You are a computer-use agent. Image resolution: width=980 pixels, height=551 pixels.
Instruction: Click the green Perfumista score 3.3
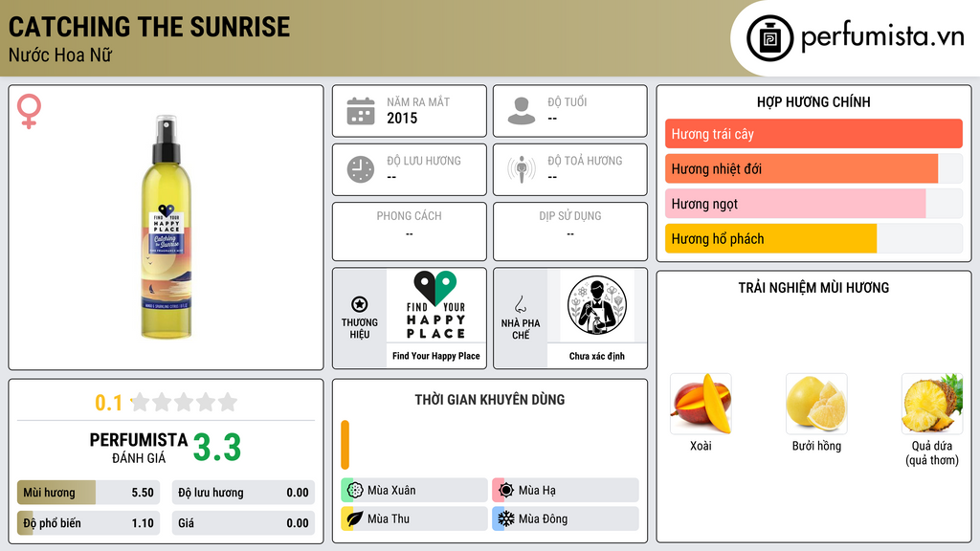[217, 448]
